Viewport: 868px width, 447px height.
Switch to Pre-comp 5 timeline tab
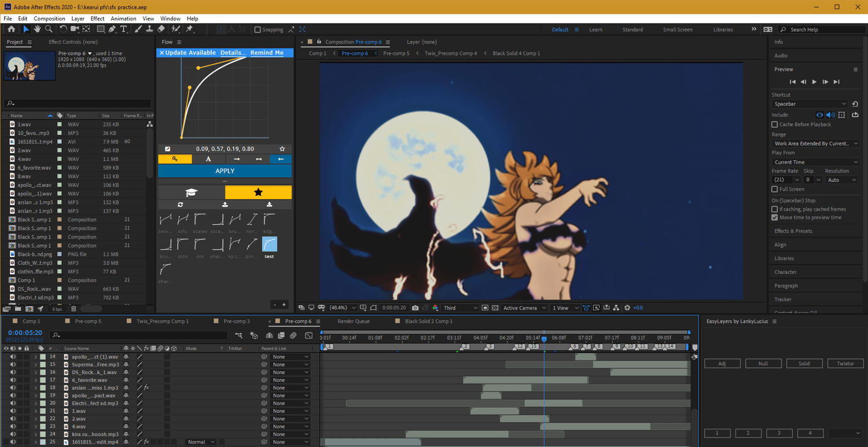[88, 321]
